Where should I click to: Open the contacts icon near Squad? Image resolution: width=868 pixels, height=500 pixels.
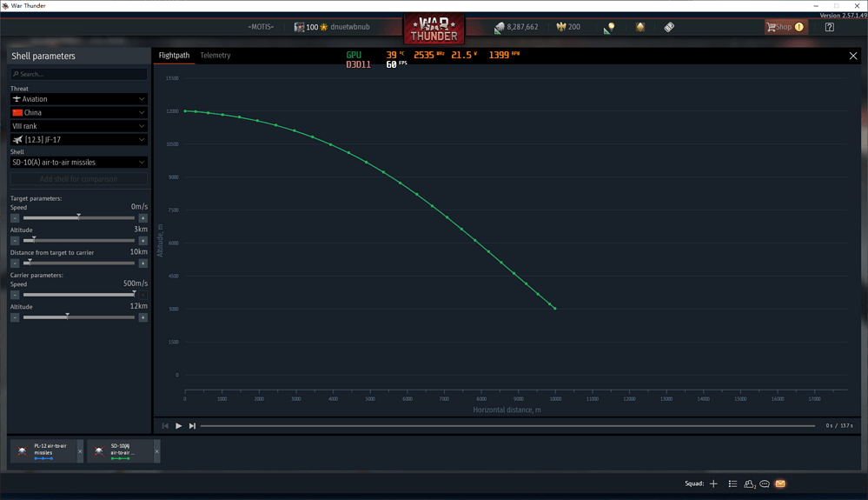[x=749, y=483]
